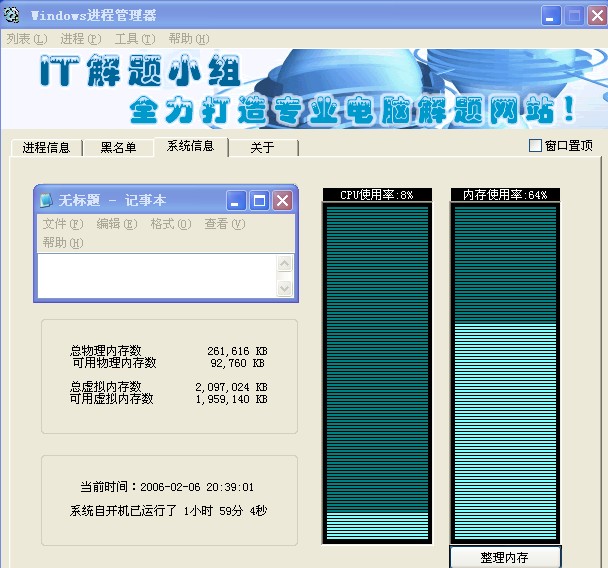Viewport: 608px width, 568px height.
Task: Click the Notepad scrollbar down arrow
Action: click(285, 288)
